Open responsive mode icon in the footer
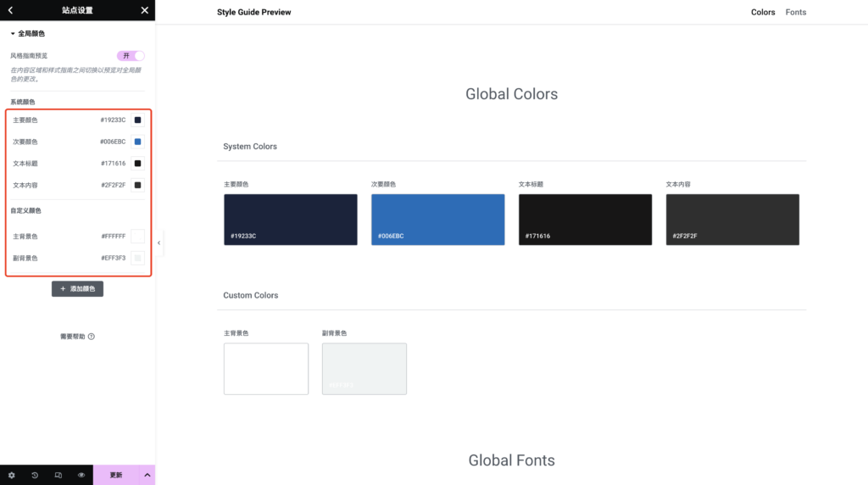This screenshot has width=868, height=485. pyautogui.click(x=58, y=475)
